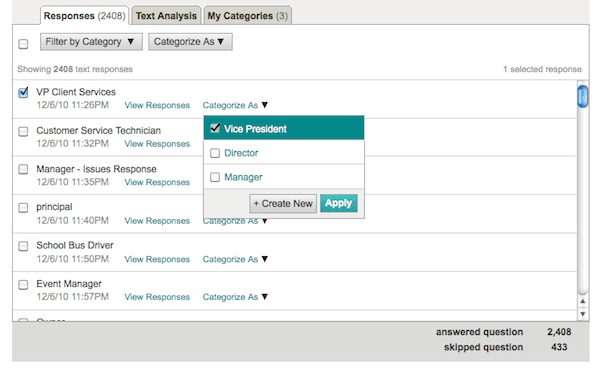Click the scrollbar up arrow
The height and width of the screenshot is (377, 600).
point(582,302)
